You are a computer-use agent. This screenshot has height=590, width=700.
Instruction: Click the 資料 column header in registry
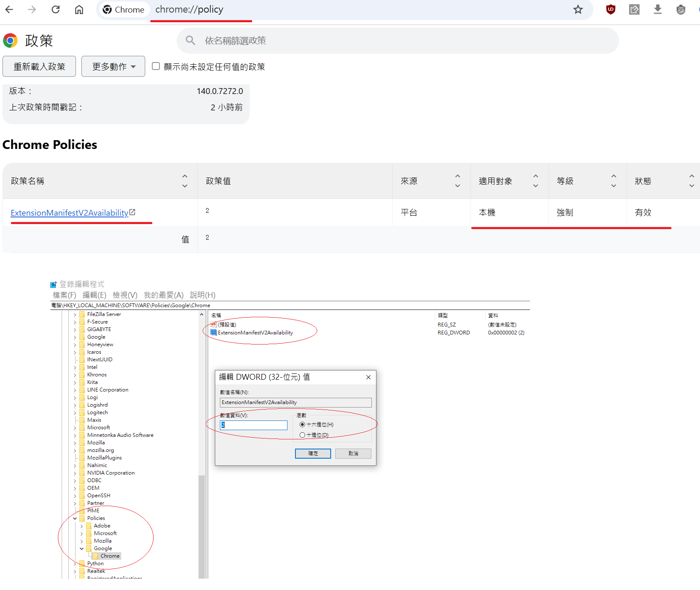coord(493,315)
